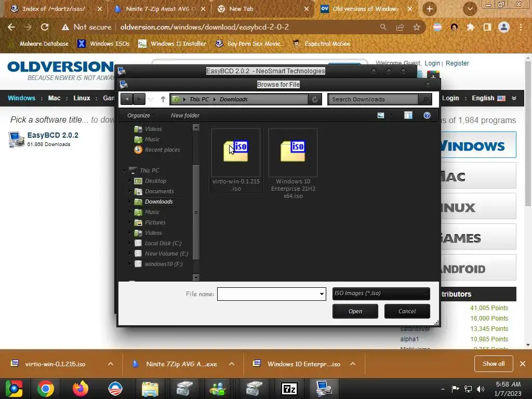Collapse the This PC tree node
The image size is (532, 399).
pos(124,170)
